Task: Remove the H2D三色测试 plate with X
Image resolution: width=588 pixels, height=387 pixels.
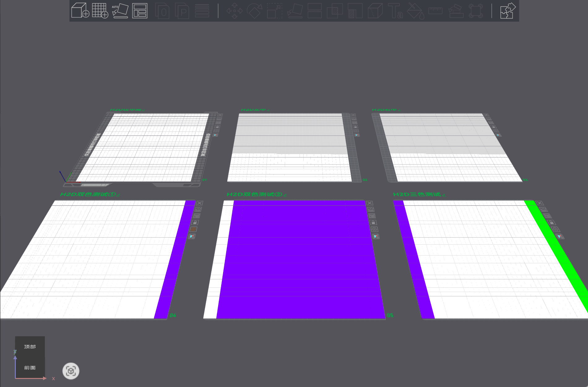Action: tap(540, 203)
